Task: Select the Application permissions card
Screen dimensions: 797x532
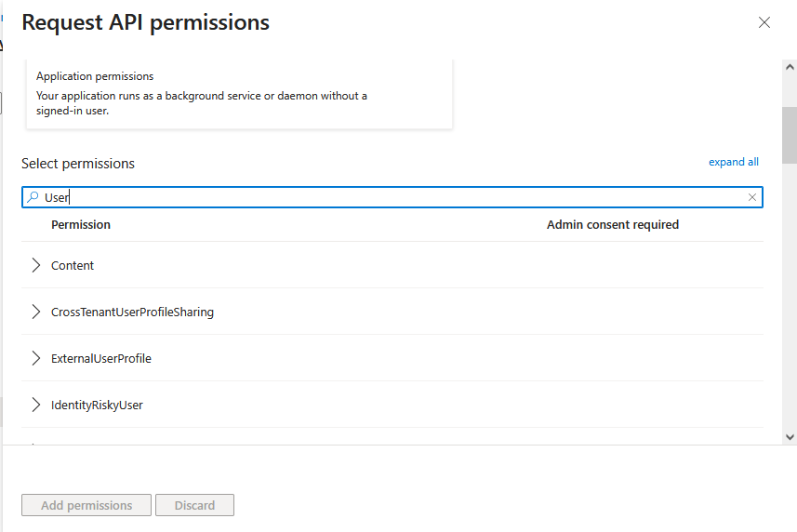Action: [240, 95]
